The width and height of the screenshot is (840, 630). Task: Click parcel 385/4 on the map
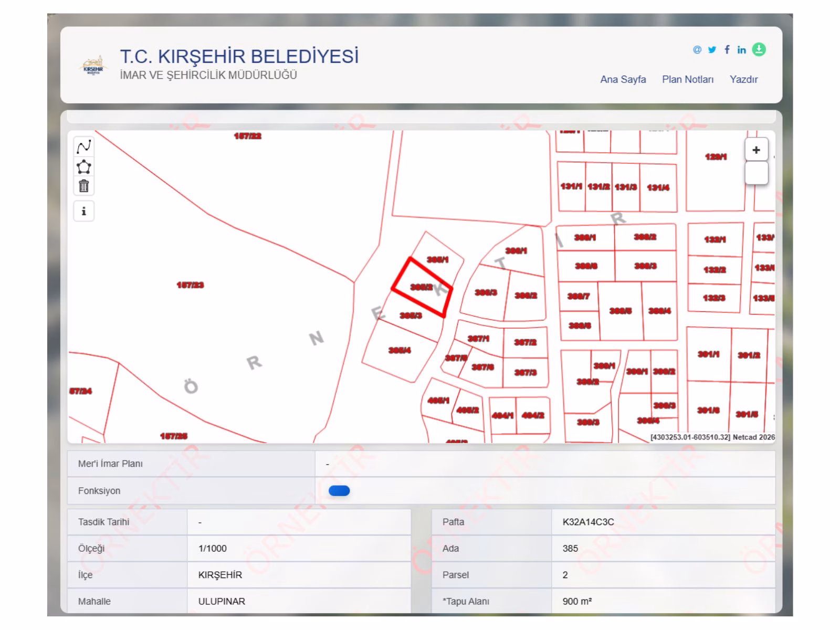tap(400, 350)
